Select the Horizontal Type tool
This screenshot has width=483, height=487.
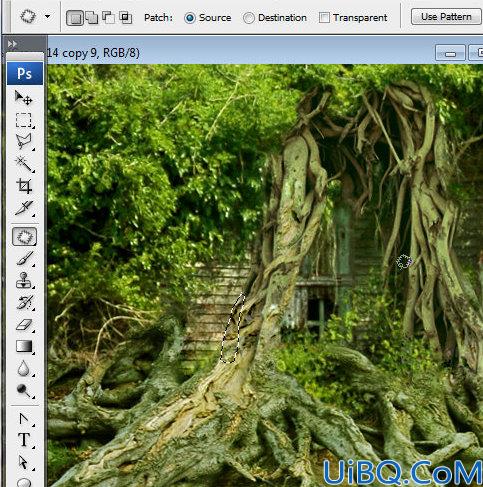[23, 440]
